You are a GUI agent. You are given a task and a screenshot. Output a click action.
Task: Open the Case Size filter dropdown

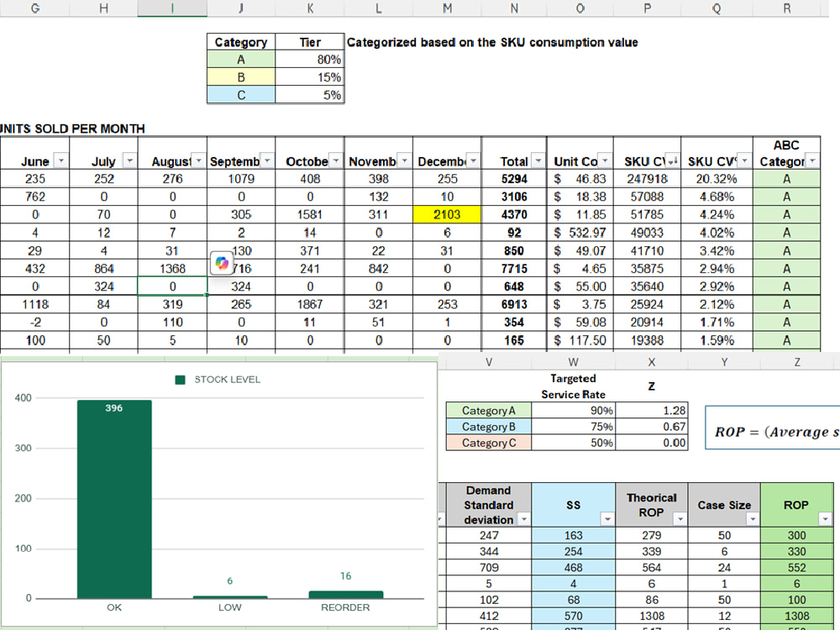[753, 519]
